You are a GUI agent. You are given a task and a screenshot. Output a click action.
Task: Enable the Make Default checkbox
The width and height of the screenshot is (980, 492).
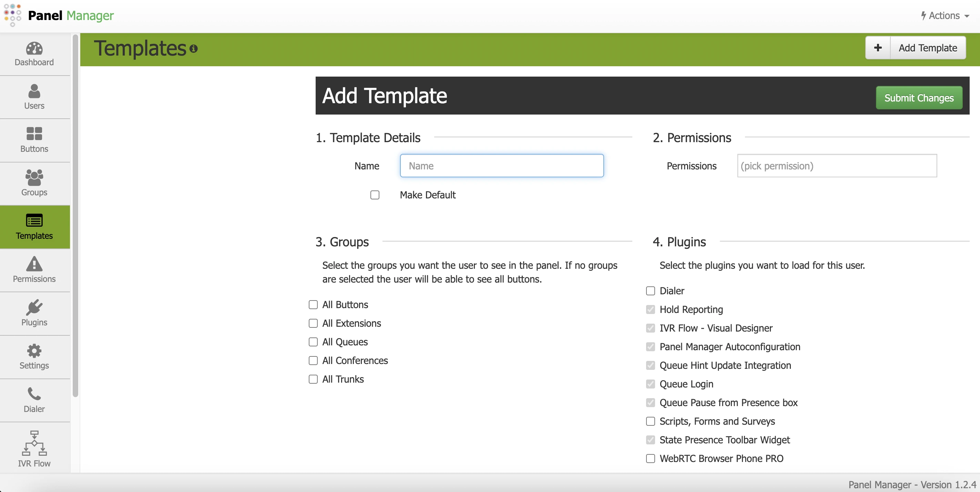[375, 195]
